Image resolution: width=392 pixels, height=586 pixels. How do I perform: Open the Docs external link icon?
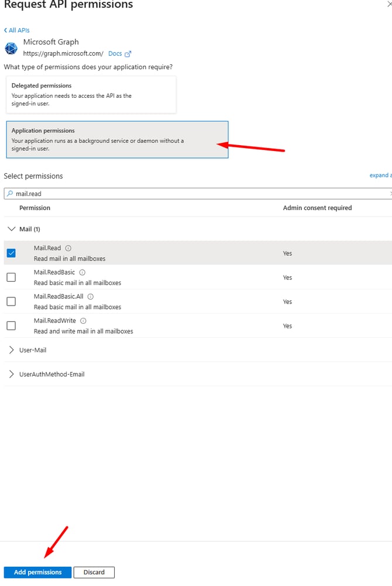(x=128, y=54)
